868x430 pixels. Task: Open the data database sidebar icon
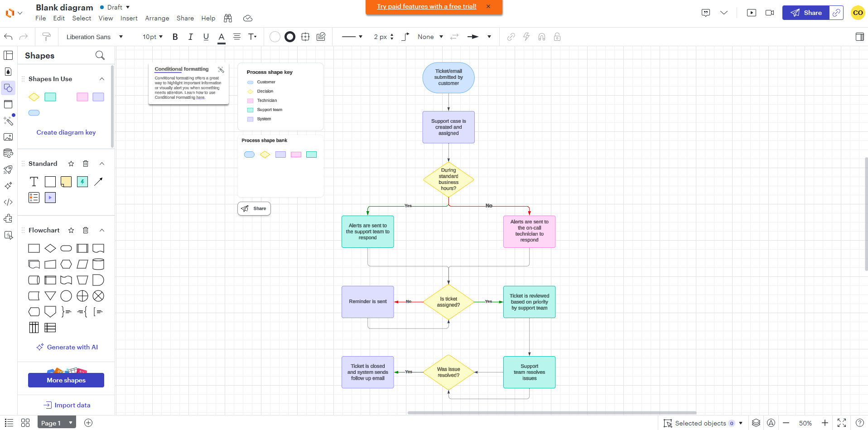[8, 153]
